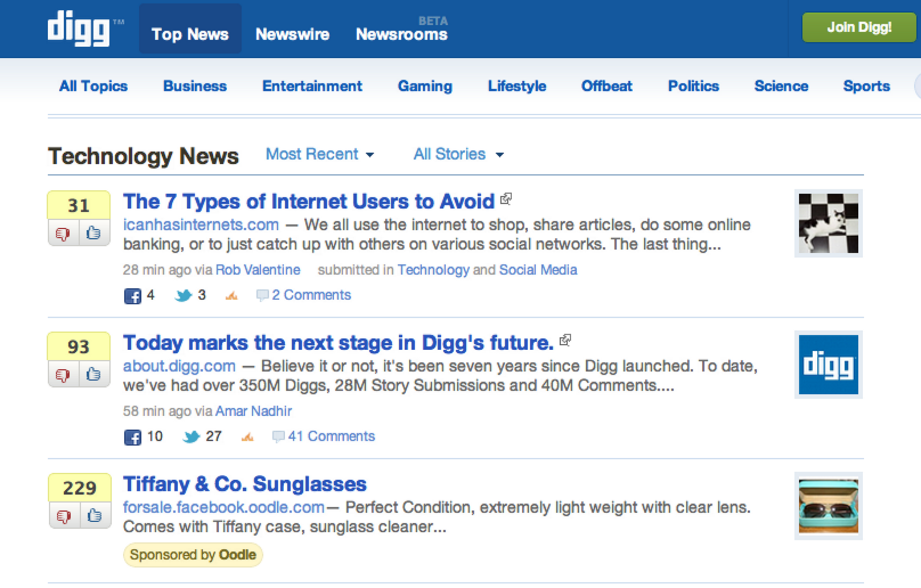
Task: Bury the 'Digg's future' story
Action: pos(63,375)
